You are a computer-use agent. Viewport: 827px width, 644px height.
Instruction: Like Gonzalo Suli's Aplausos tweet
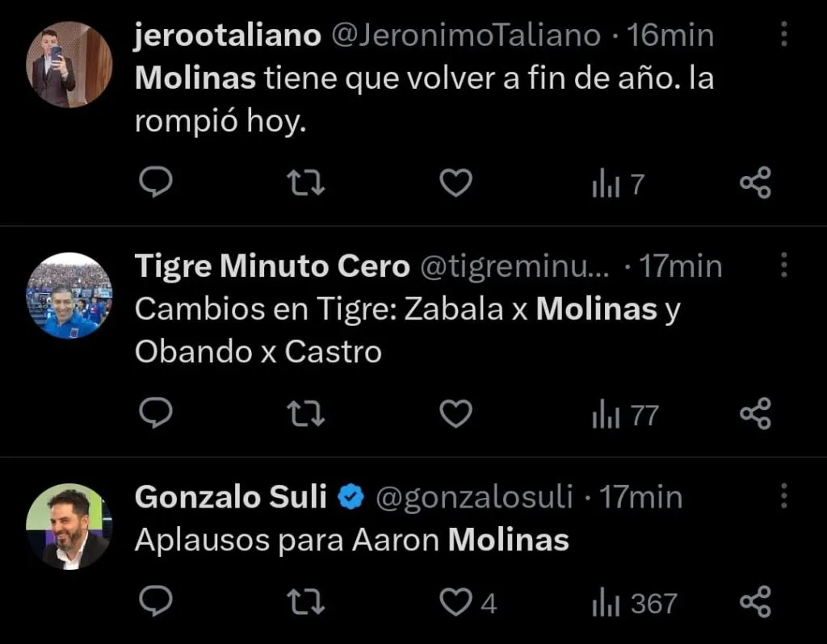455,602
